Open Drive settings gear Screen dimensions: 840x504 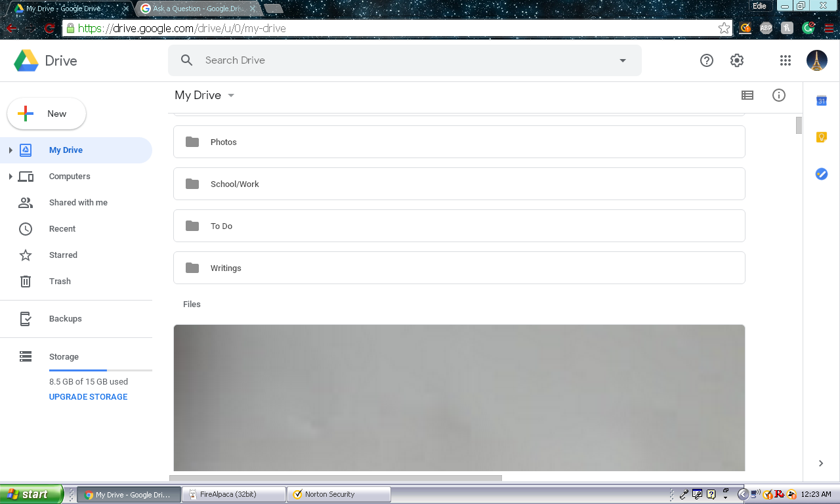pyautogui.click(x=736, y=60)
